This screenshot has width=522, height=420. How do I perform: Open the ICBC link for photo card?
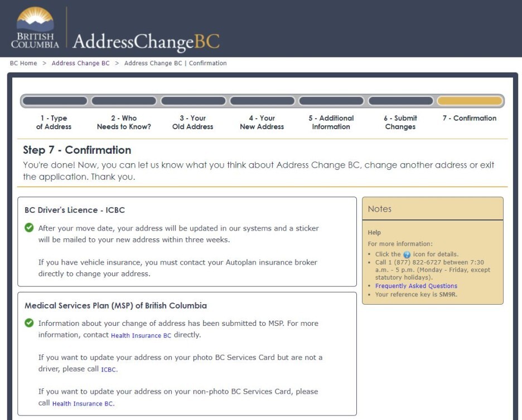(109, 369)
